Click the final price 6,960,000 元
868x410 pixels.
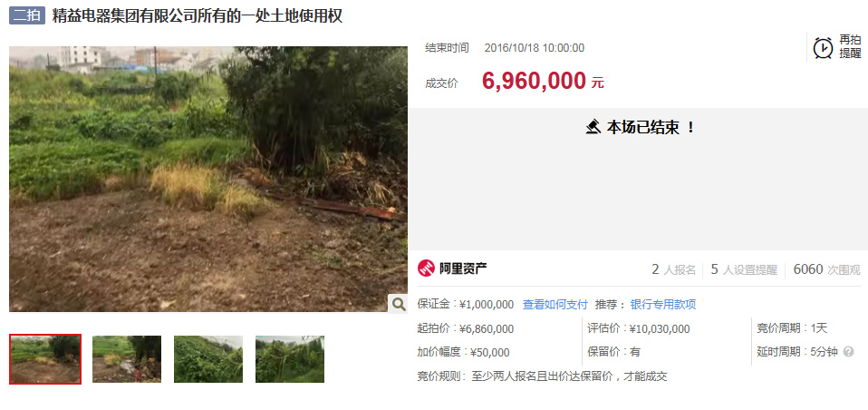tap(543, 82)
